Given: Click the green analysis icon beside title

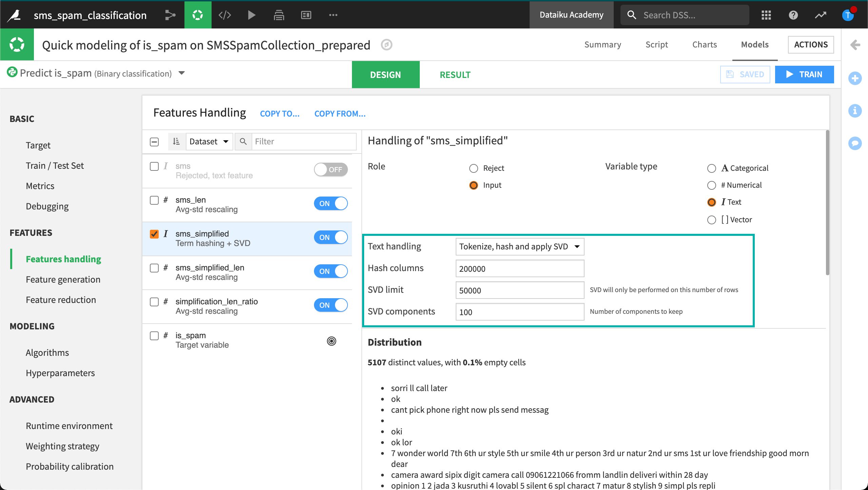Looking at the screenshot, I should click(x=17, y=44).
